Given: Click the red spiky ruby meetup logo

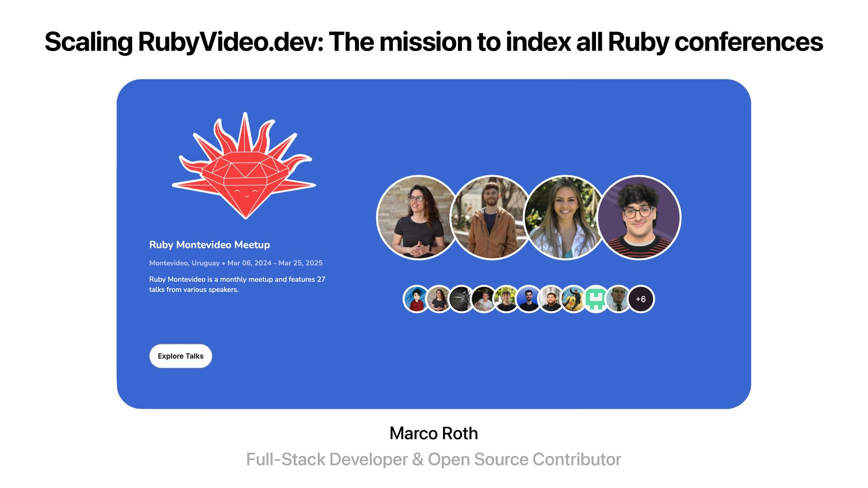Looking at the screenshot, I should (x=244, y=166).
